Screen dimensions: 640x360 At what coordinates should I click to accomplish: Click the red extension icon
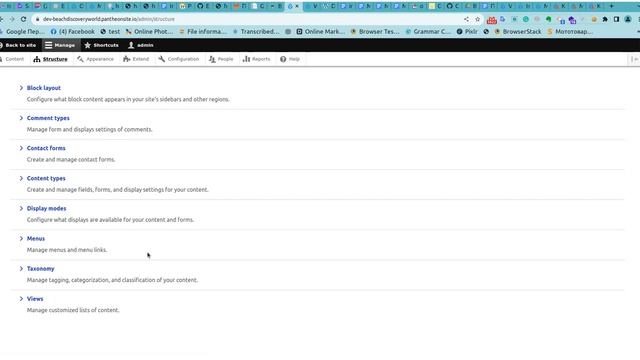pos(492,20)
